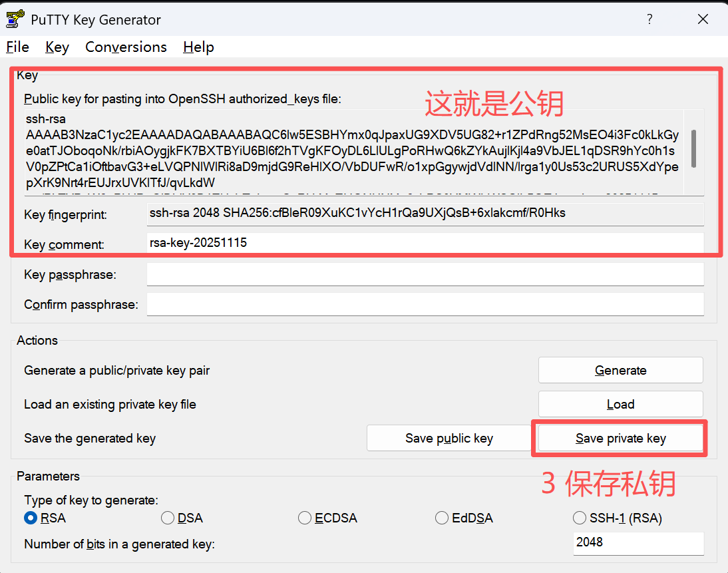Choose ECDSA as key type
This screenshot has width=728, height=573.
305,518
